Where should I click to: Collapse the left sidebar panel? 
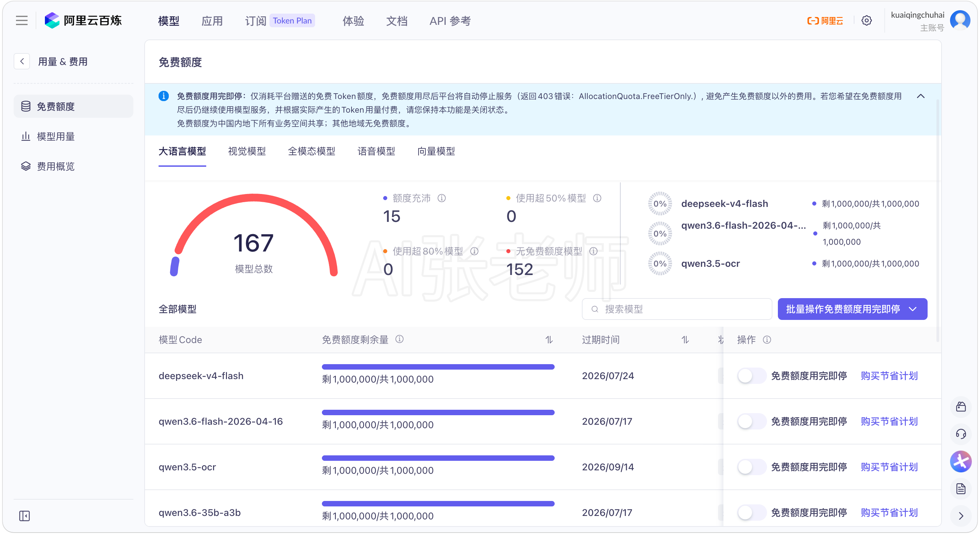[x=24, y=516]
